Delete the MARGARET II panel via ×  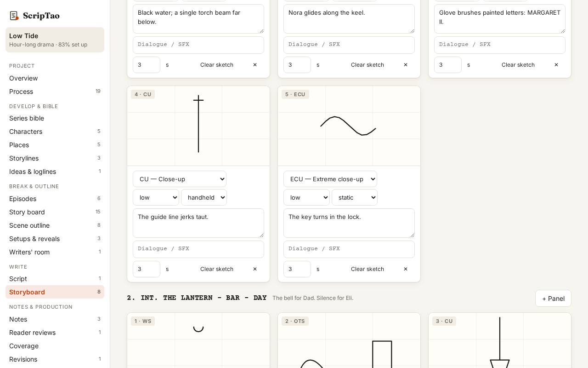pos(556,65)
